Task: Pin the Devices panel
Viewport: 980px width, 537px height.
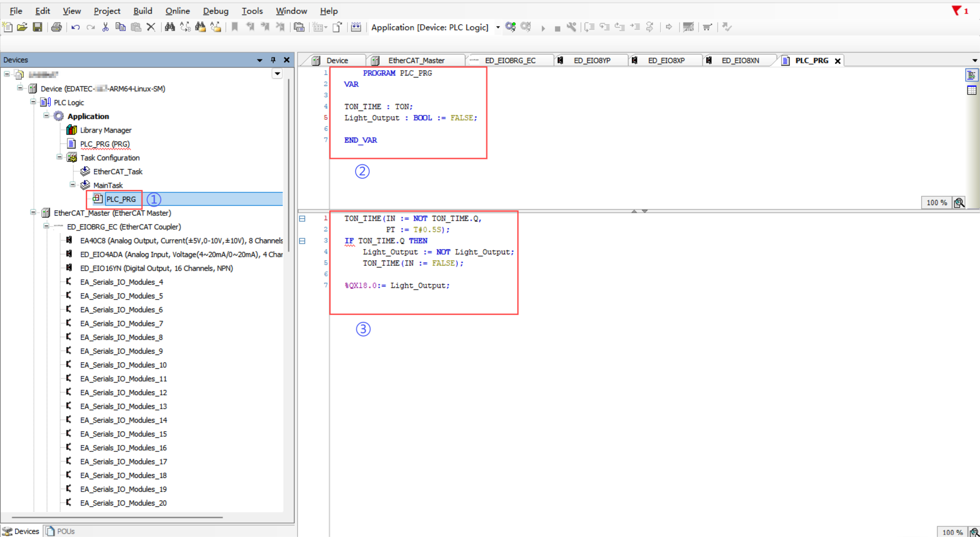Action: pyautogui.click(x=273, y=60)
